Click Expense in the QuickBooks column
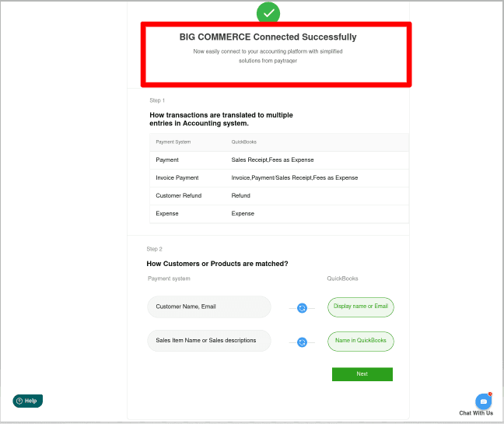 (x=243, y=213)
